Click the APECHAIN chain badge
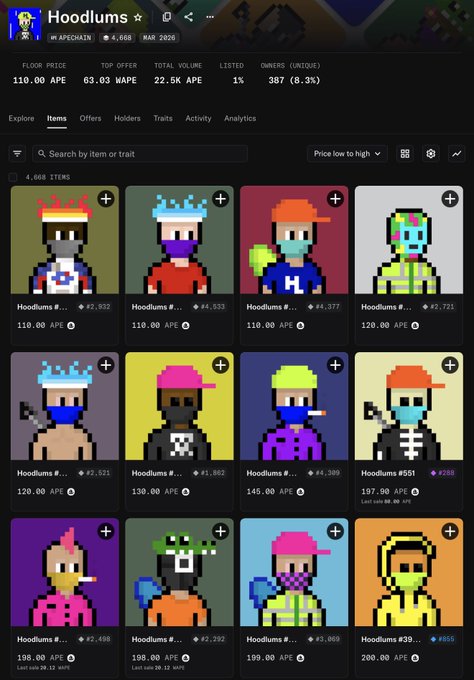This screenshot has width=474, height=680. (71, 38)
